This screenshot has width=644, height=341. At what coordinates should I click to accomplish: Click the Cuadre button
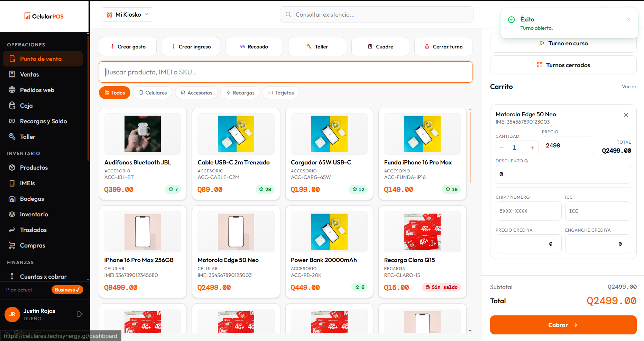coord(380,46)
